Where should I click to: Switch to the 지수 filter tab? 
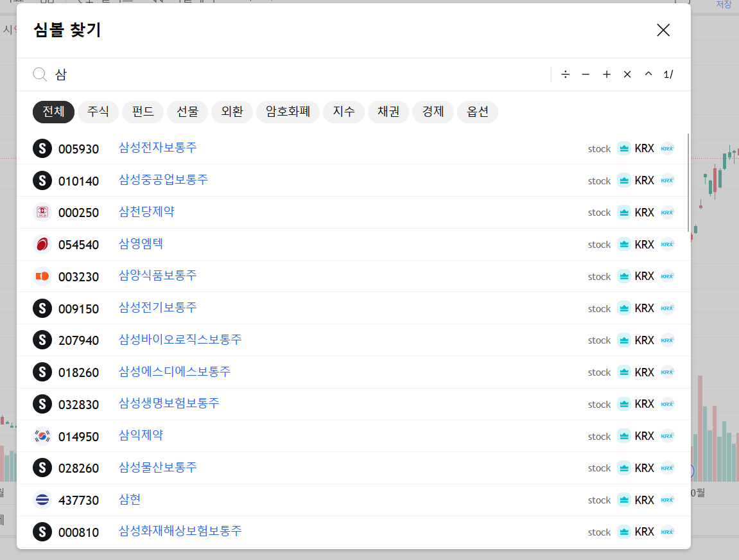pyautogui.click(x=343, y=112)
